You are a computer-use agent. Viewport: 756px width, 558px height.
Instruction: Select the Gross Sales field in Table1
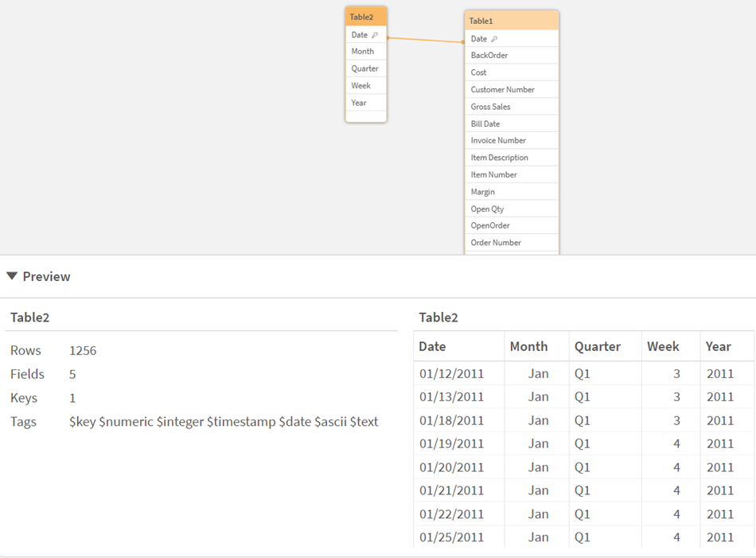tap(489, 106)
